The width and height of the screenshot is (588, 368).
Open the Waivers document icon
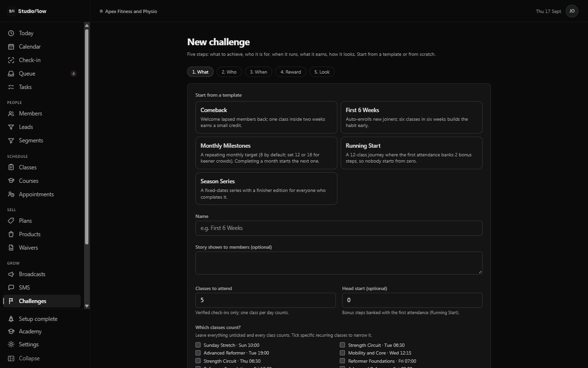11,248
